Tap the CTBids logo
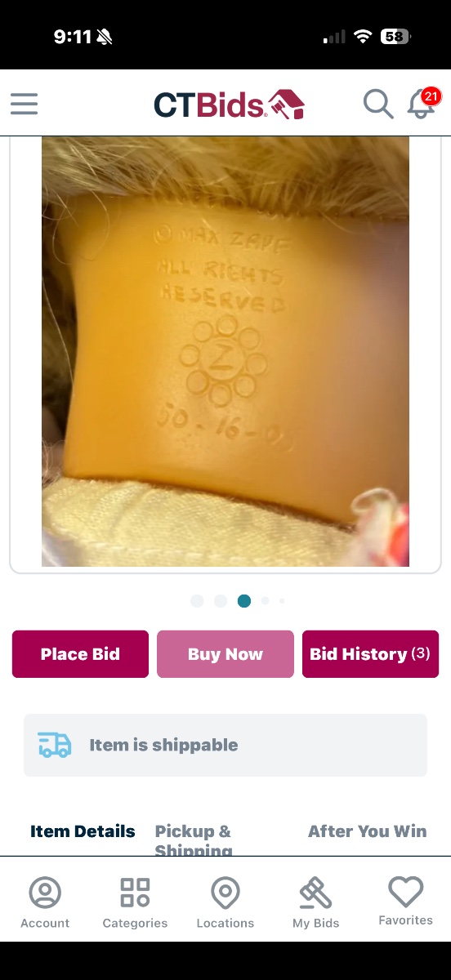Viewport: 451px width, 980px height. tap(229, 104)
